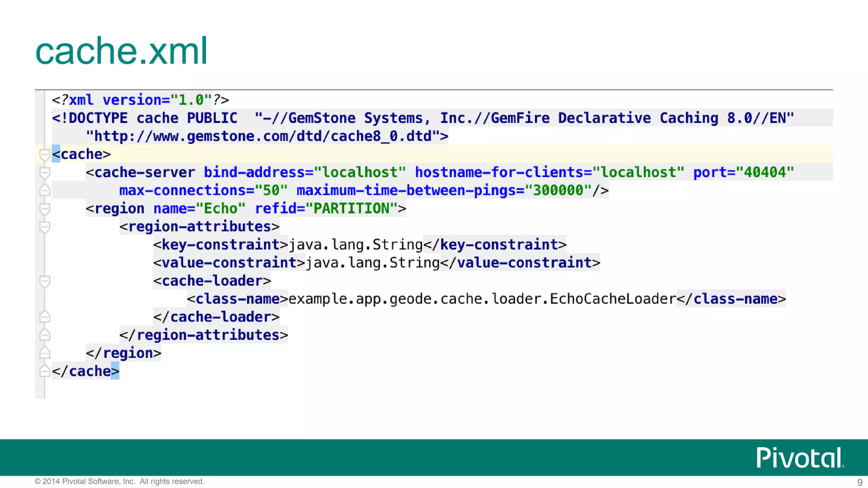Click the opening <region-attributes> tag
This screenshot has height=488, width=868.
coord(199,227)
